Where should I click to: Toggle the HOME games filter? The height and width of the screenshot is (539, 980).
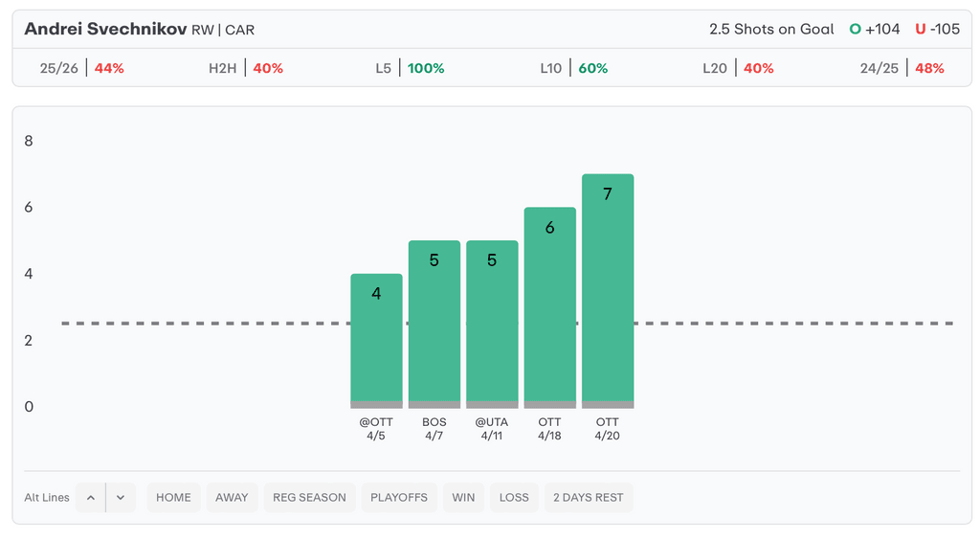point(173,498)
